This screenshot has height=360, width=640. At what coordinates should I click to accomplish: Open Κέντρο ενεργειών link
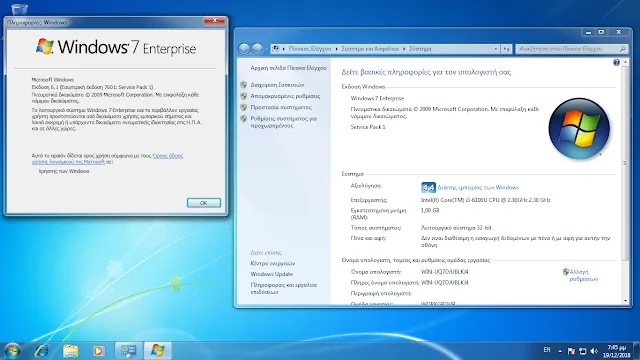pyautogui.click(x=273, y=264)
